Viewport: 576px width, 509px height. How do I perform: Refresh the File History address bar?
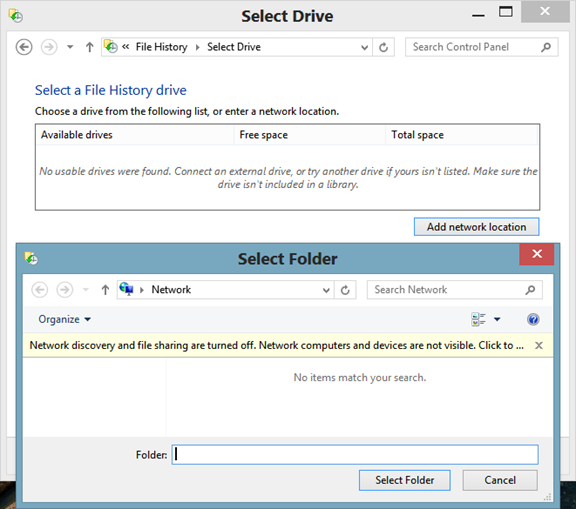click(383, 47)
